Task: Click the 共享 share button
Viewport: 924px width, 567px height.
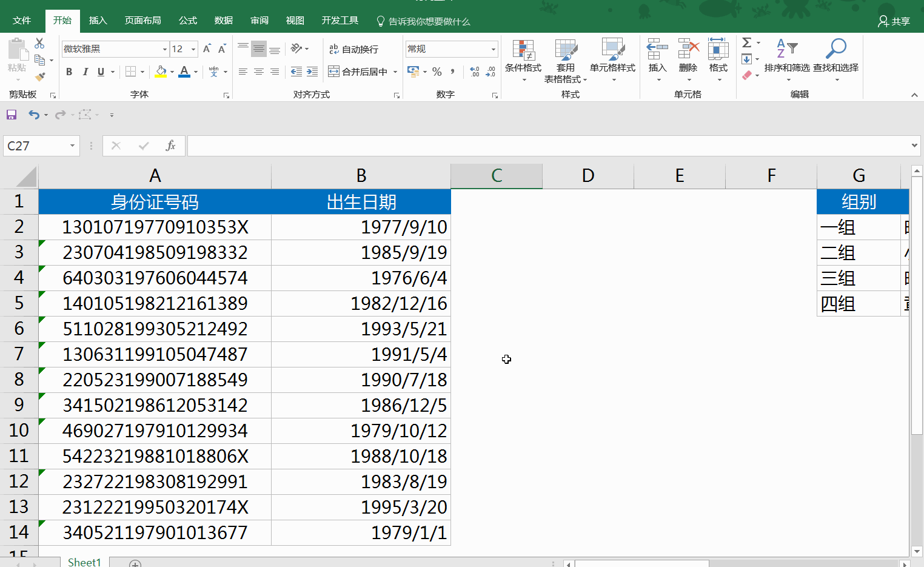Action: [894, 21]
